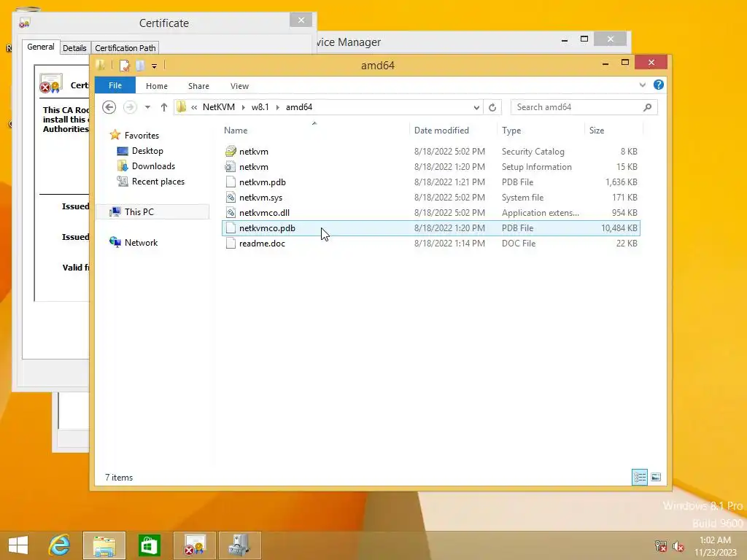Select netkvm.pdb file icon
The image size is (747, 560).
[x=231, y=182]
